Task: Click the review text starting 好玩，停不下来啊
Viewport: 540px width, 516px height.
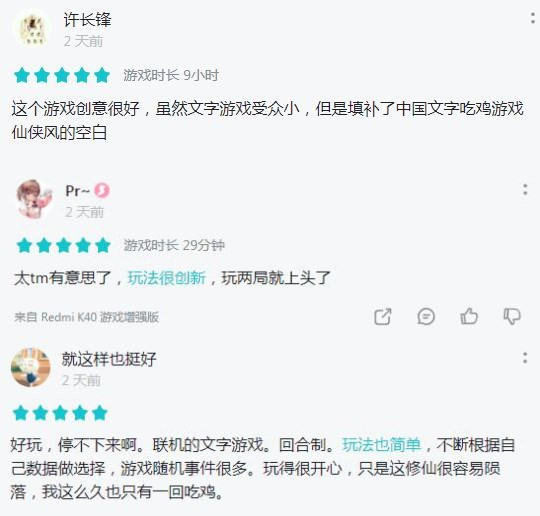Action: (262, 468)
